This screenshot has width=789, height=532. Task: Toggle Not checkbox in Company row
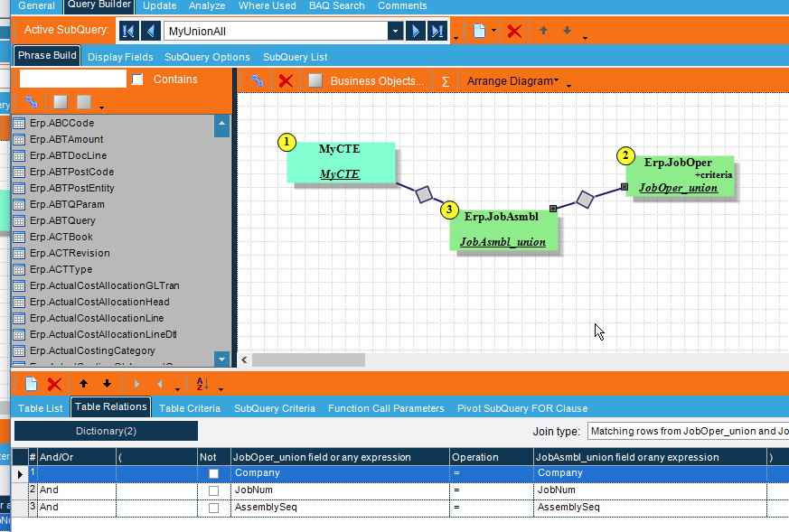click(x=214, y=473)
